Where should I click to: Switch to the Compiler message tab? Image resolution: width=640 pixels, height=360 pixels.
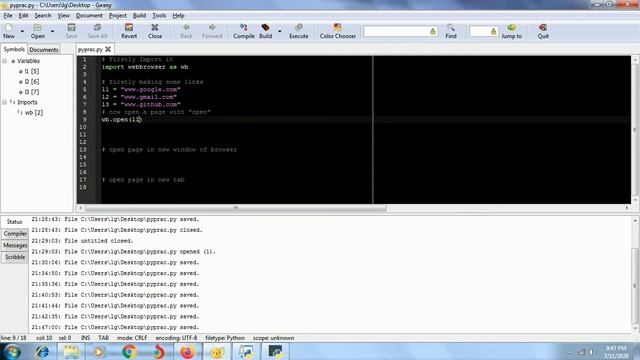15,233
